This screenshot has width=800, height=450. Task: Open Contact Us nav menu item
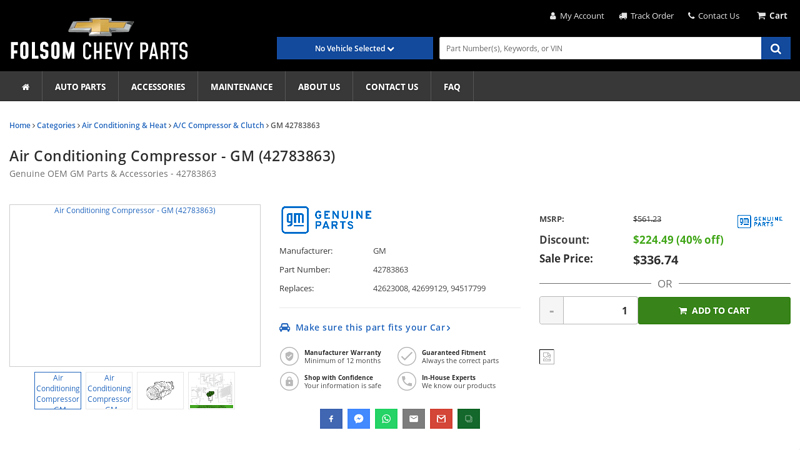coord(392,87)
